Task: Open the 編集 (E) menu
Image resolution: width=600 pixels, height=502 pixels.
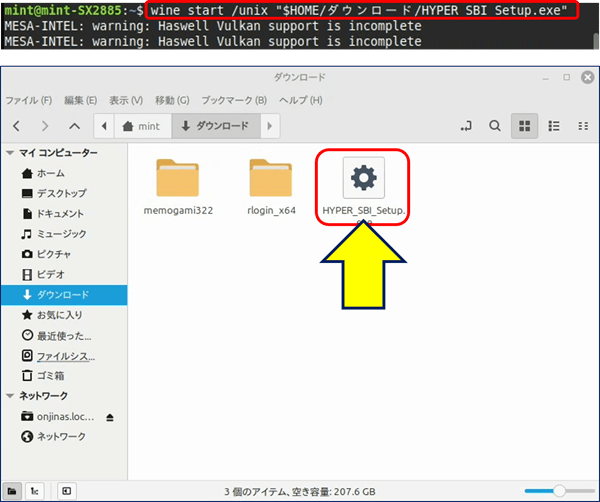Action: click(x=80, y=100)
